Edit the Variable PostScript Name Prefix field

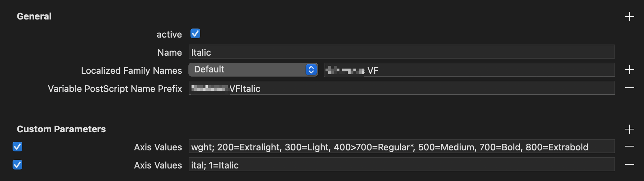point(401,88)
